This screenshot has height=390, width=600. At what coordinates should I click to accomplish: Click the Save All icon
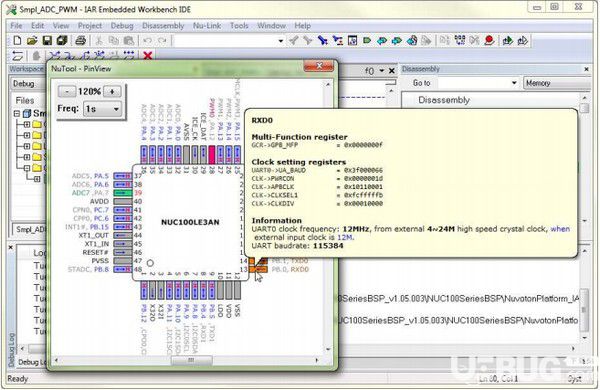(62, 40)
